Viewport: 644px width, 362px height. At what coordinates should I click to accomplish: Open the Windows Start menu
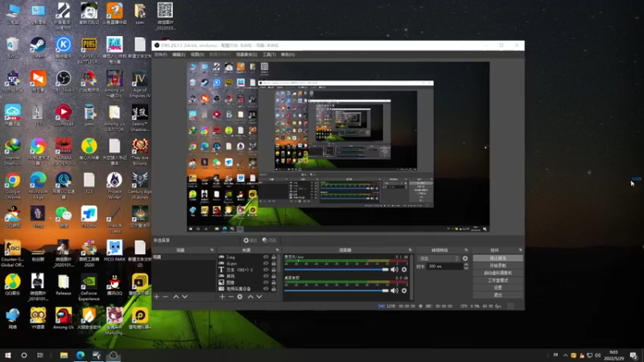(x=8, y=356)
